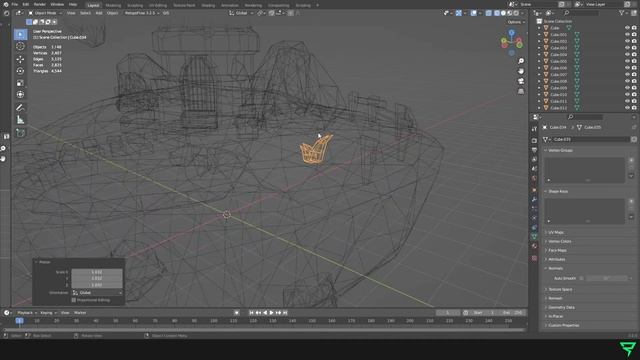Select the Add Cube tool
640x360 pixels.
click(20, 133)
